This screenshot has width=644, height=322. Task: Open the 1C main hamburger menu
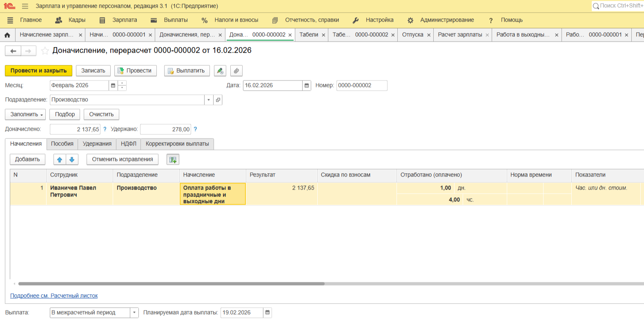pyautogui.click(x=25, y=6)
